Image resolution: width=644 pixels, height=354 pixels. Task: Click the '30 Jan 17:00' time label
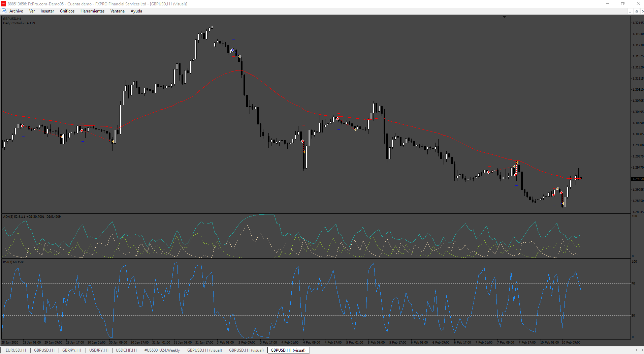pos(140,343)
